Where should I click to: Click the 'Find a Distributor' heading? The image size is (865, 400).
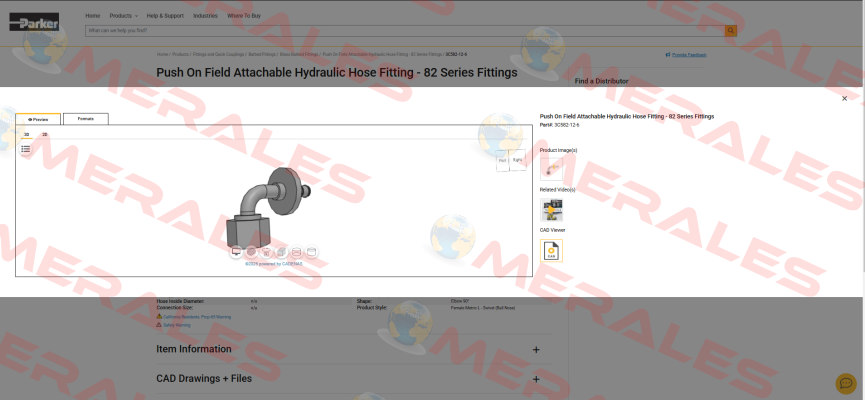(x=601, y=81)
